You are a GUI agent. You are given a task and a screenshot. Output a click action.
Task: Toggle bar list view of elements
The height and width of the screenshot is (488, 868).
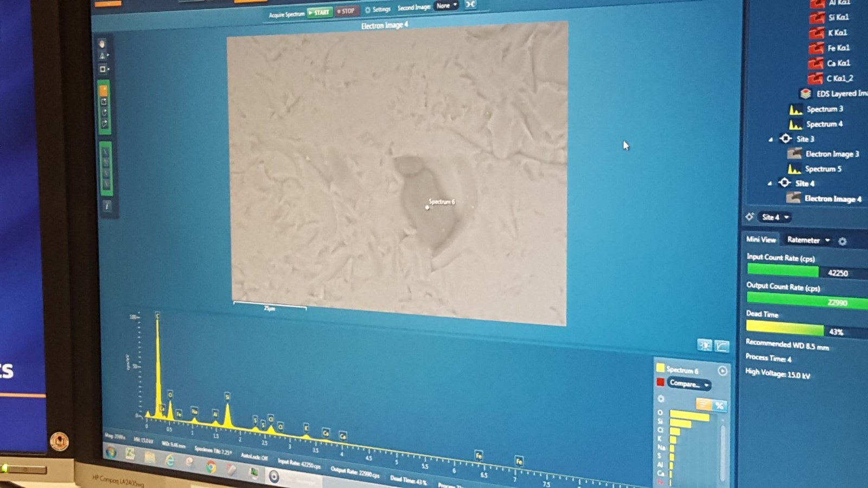tap(704, 404)
